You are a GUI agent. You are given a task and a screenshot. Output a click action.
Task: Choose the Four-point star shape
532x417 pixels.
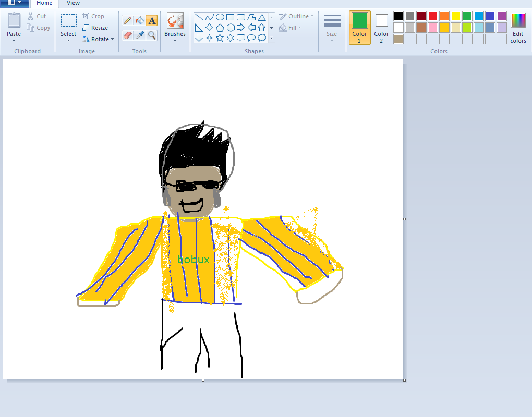pos(210,38)
